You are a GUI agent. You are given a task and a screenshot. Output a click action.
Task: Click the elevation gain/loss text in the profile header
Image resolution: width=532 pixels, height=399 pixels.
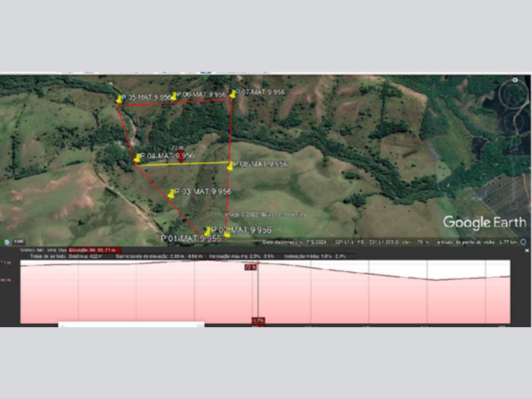pyautogui.click(x=160, y=257)
